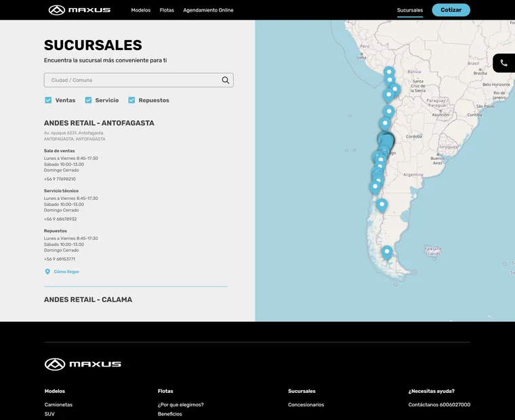Image resolution: width=515 pixels, height=420 pixels.
Task: Click the Maxus logo in header
Action: [79, 10]
